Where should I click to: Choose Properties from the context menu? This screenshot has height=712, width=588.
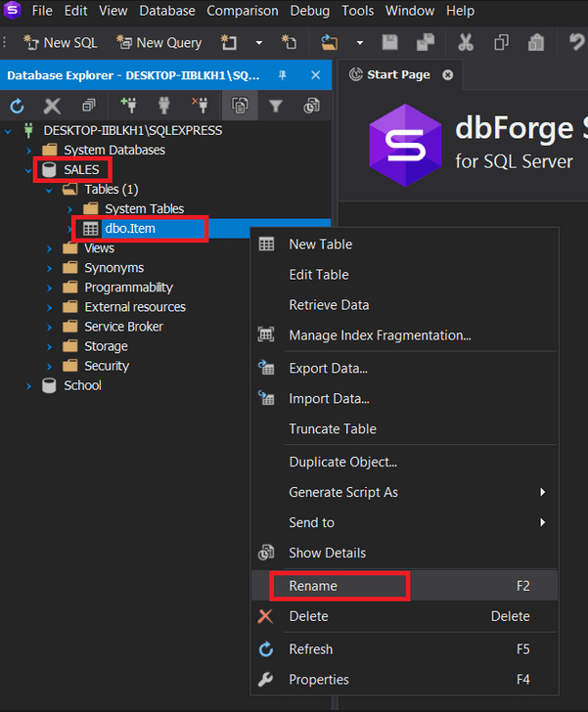click(404, 680)
